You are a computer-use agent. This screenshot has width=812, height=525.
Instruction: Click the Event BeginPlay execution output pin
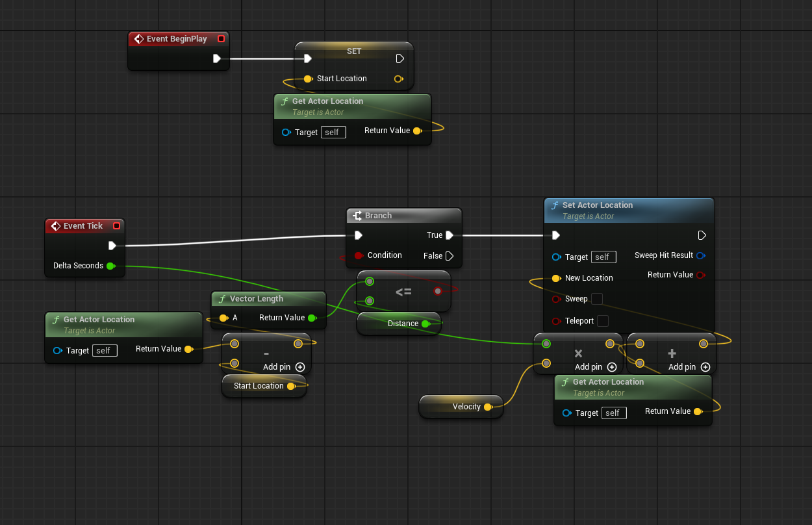217,58
